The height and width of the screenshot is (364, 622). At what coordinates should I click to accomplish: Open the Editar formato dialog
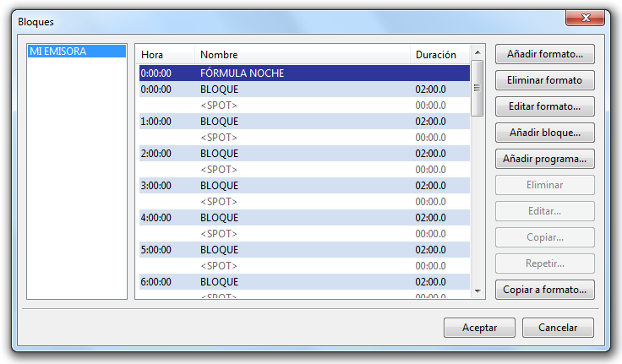[544, 106]
